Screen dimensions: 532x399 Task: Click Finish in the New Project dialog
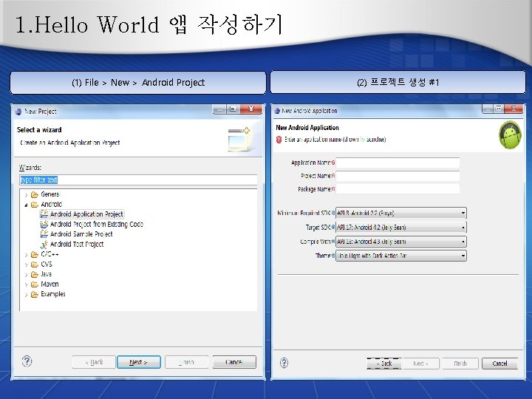[x=187, y=362]
